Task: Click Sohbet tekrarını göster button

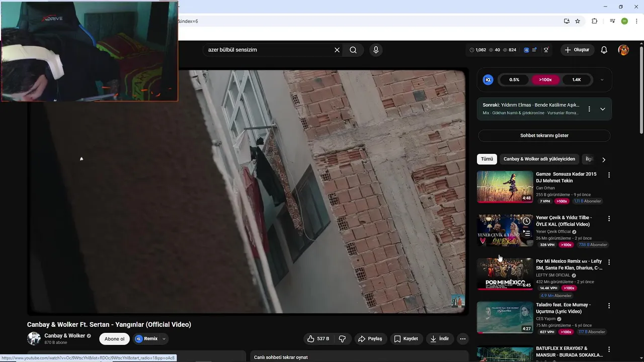Action: click(544, 136)
